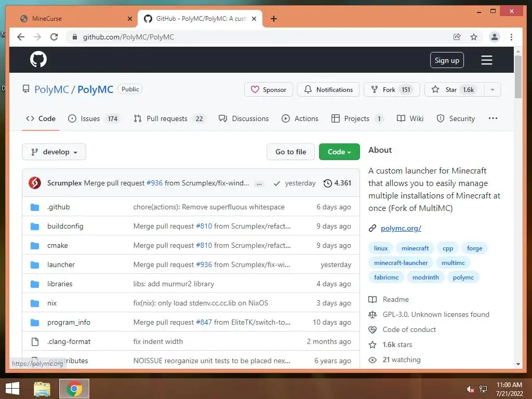Click the muted volume tray icon
This screenshot has width=532, height=399.
click(470, 389)
